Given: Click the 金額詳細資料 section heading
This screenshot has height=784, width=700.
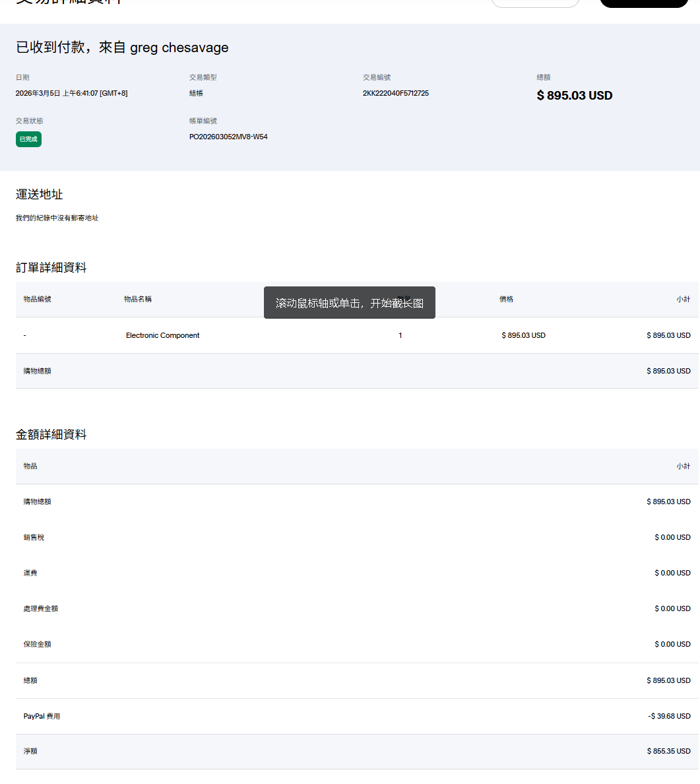Looking at the screenshot, I should [51, 434].
